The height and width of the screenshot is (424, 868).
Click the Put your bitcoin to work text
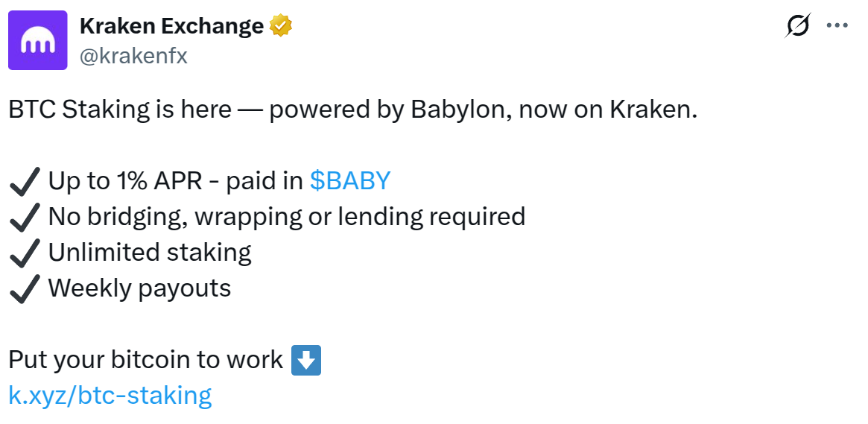(145, 360)
